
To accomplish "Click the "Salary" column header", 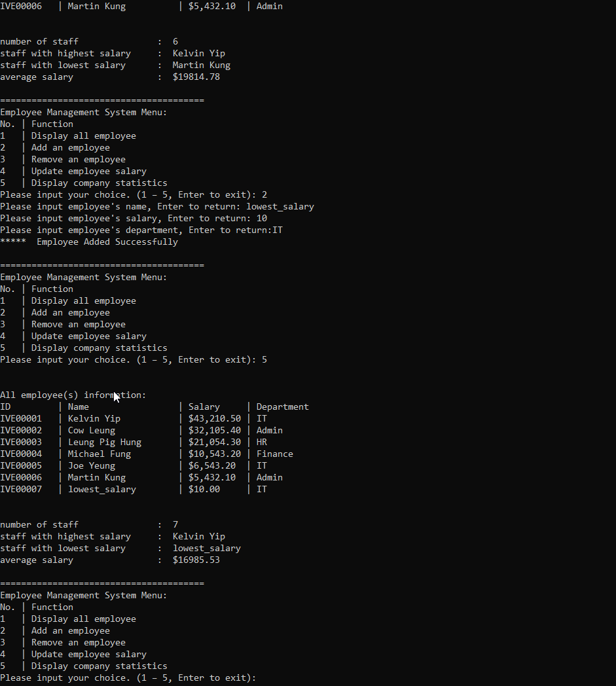I will coord(204,407).
